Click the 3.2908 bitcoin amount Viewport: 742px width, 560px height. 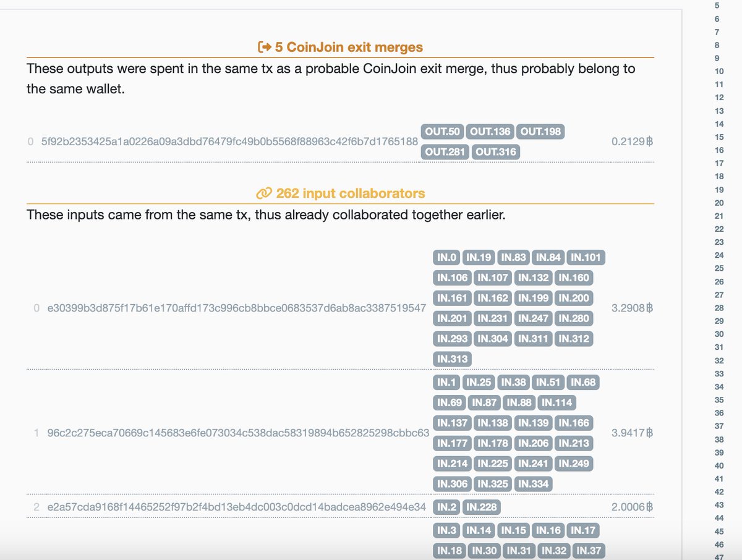[x=632, y=308]
